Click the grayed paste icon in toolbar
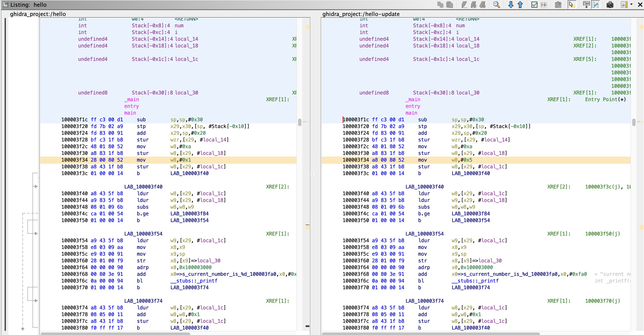The width and height of the screenshot is (644, 335). [450, 5]
